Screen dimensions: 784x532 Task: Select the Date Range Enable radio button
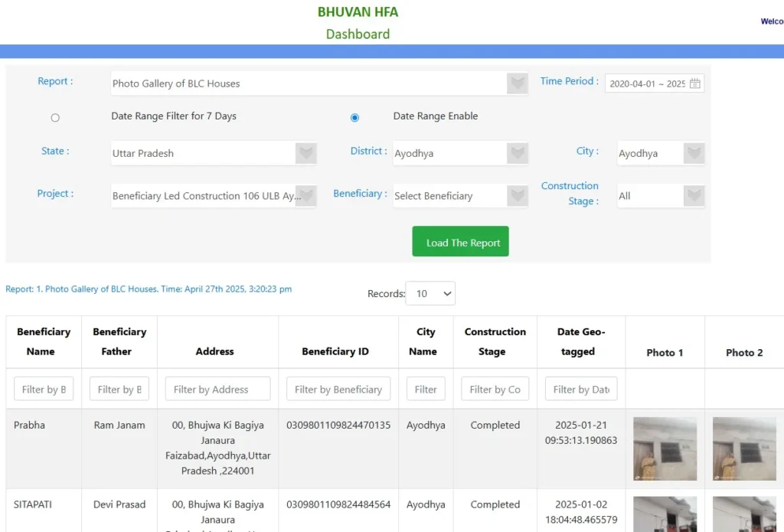tap(354, 118)
